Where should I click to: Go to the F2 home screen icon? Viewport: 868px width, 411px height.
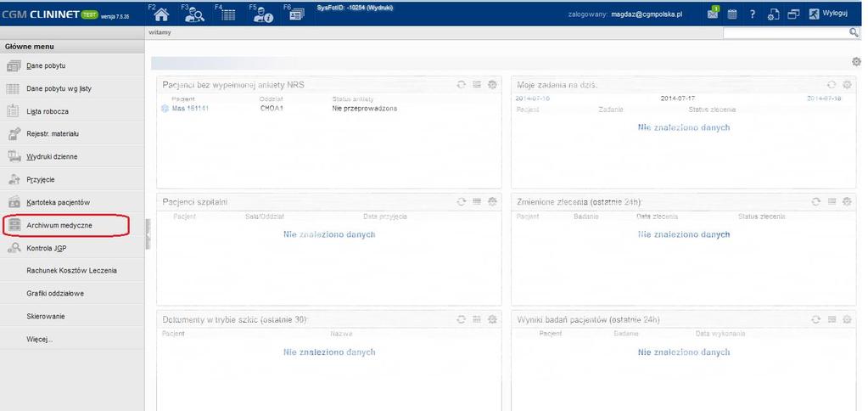(161, 14)
